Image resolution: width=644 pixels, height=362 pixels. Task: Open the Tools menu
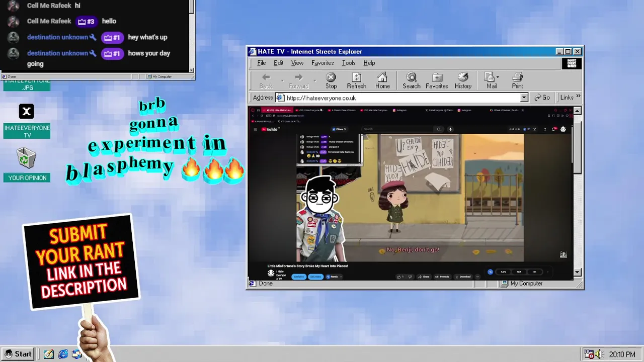click(x=349, y=63)
